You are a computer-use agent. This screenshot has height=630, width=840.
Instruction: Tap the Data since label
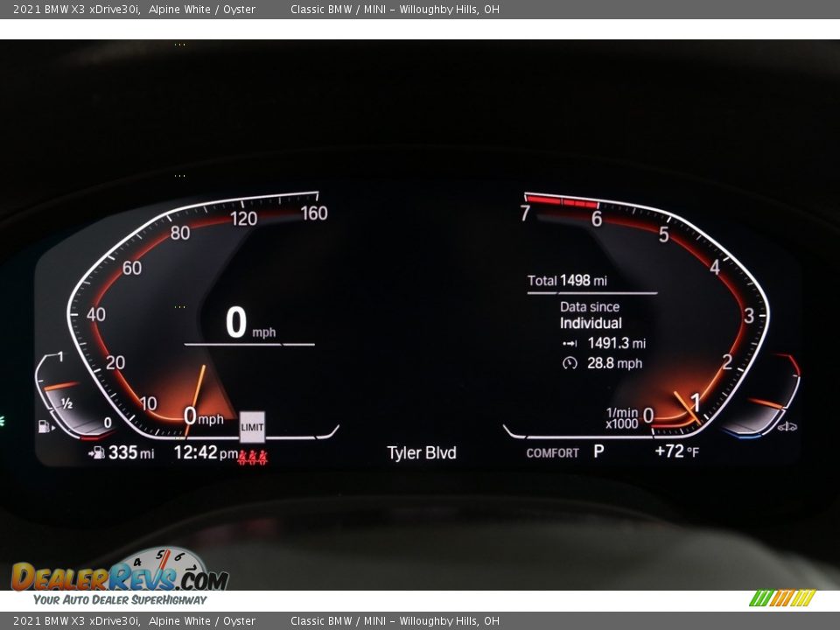tap(589, 307)
